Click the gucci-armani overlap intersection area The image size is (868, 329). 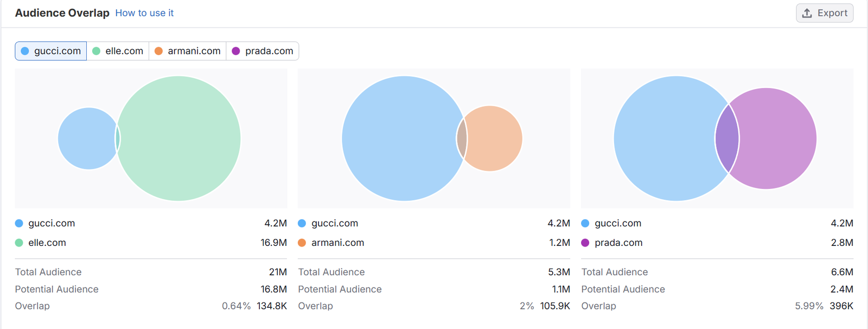462,138
